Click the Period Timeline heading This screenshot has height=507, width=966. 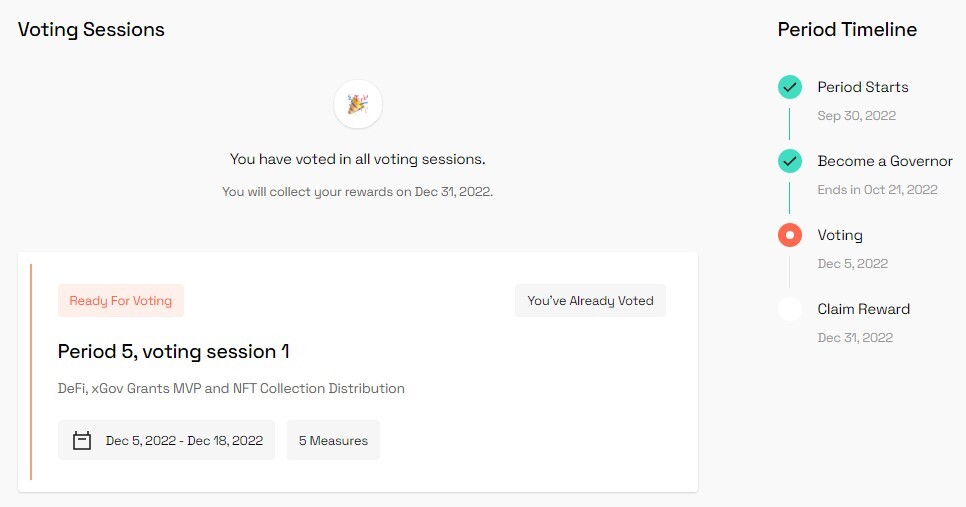click(x=847, y=30)
